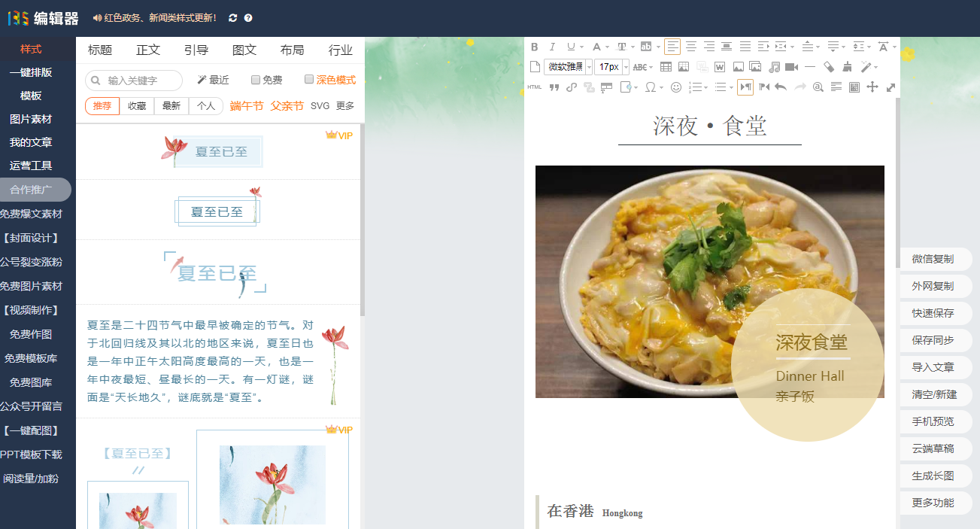Viewport: 980px width, 529px height.
Task: Insert a video into the article
Action: coord(790,66)
